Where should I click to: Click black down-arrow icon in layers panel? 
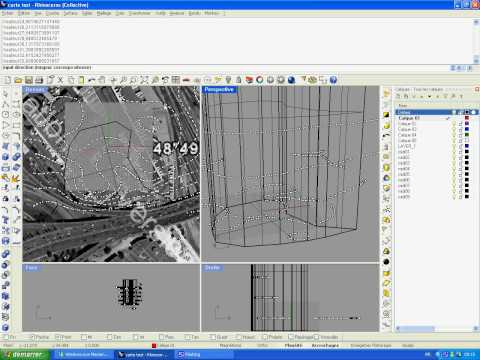[430, 96]
